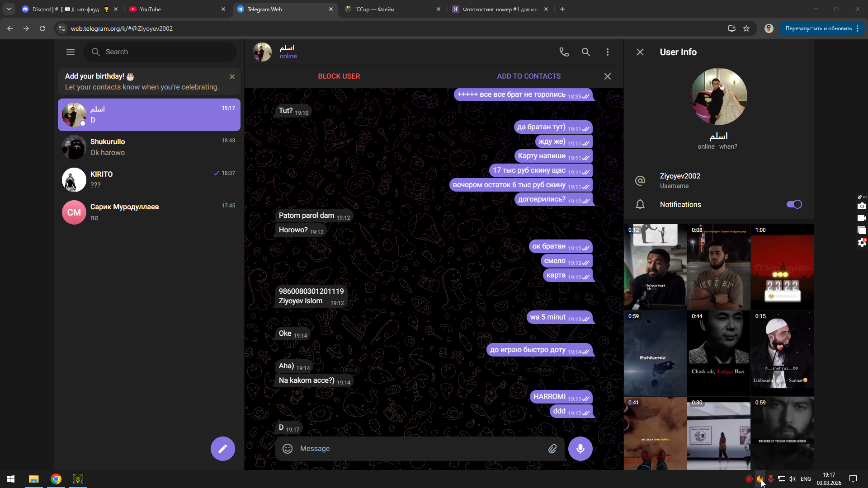
Task: Click BLOCK USER button
Action: (339, 76)
